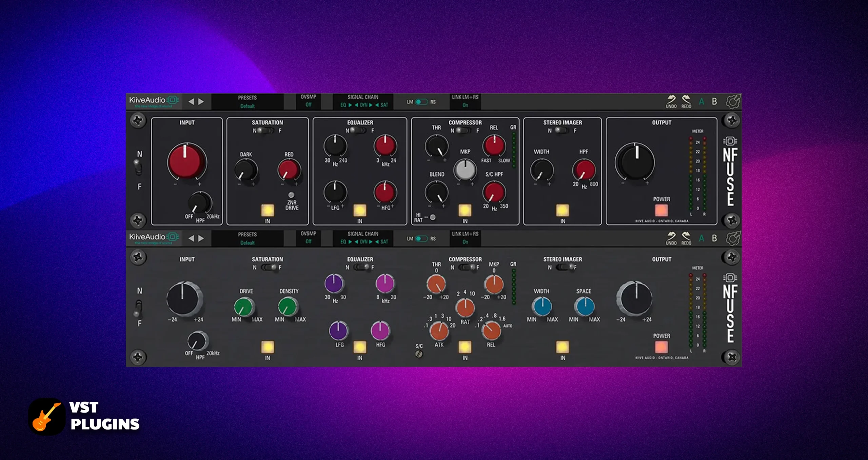Open Signal Chain selector in top plugin
This screenshot has width=868, height=460.
coord(363,101)
